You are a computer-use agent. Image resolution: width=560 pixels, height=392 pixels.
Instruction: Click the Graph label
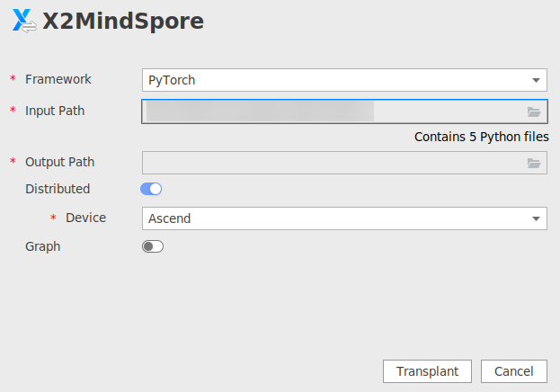point(43,246)
